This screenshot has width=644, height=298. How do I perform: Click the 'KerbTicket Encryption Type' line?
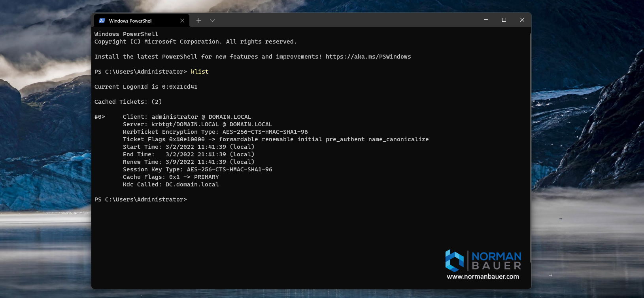coord(215,132)
